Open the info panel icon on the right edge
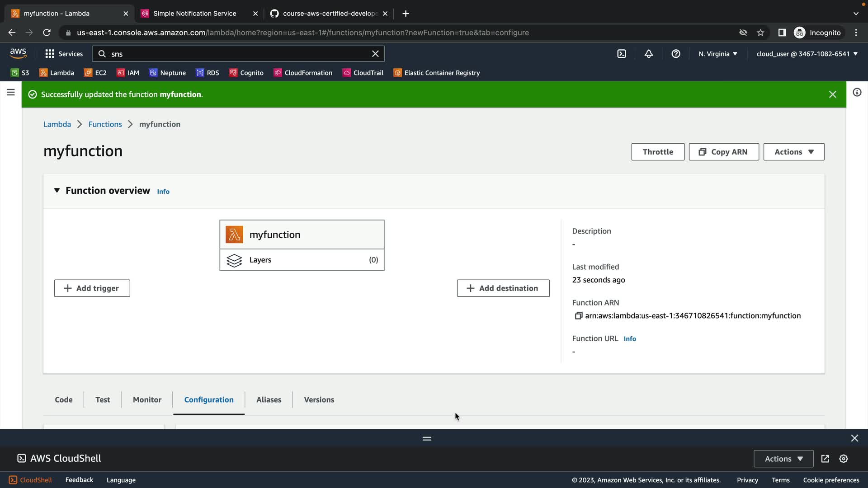 (x=857, y=93)
